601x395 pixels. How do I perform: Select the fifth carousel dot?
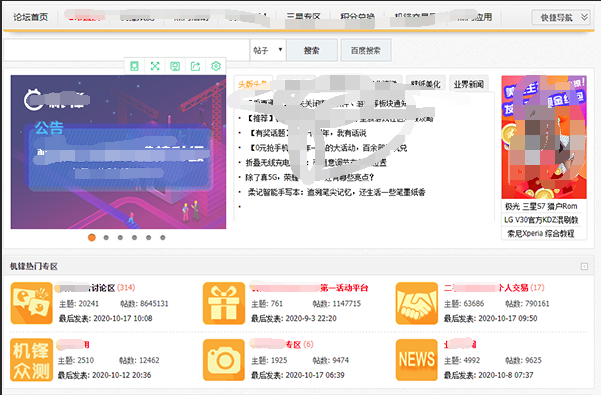pos(148,238)
